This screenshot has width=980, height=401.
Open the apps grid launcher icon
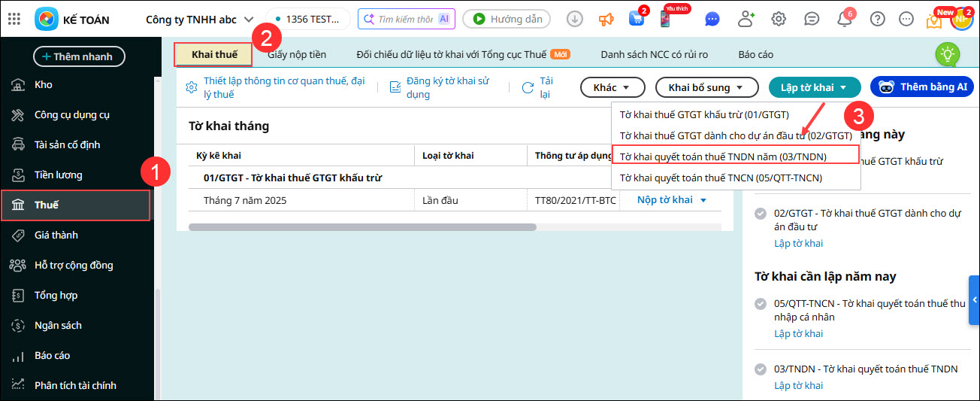click(14, 19)
